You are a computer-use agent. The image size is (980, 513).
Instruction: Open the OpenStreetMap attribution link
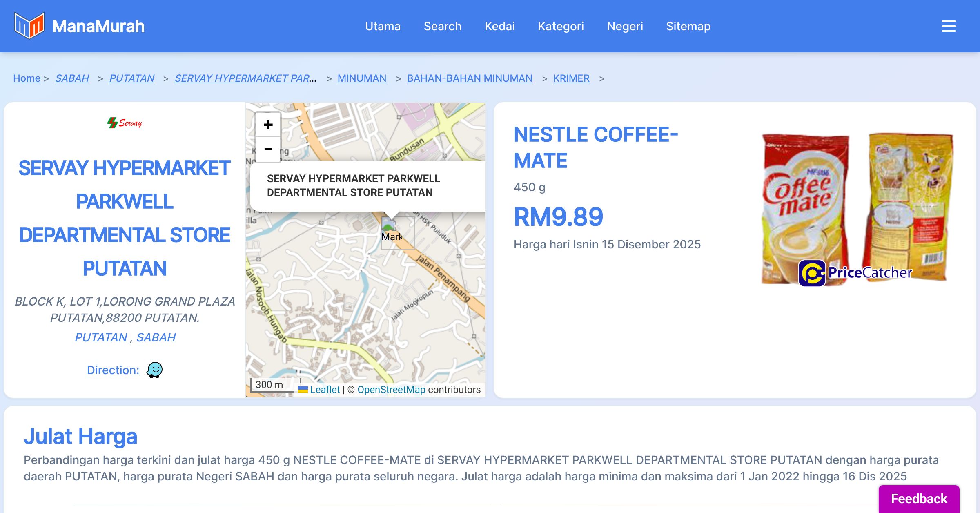pyautogui.click(x=391, y=390)
